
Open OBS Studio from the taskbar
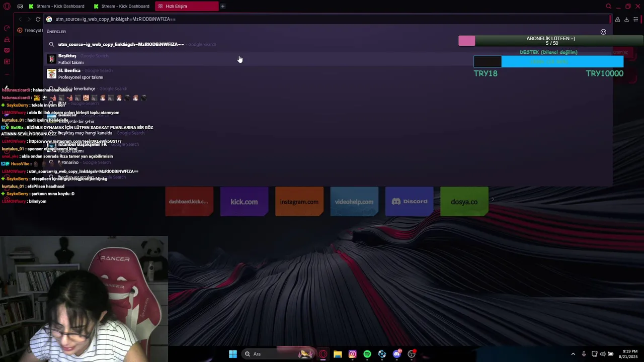coord(412,354)
